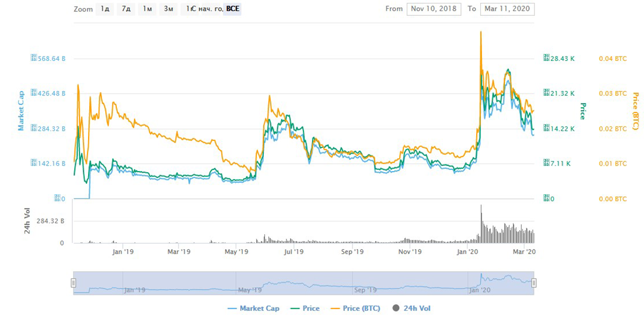Set zoom to 3м
644x316 pixels.
coord(168,9)
